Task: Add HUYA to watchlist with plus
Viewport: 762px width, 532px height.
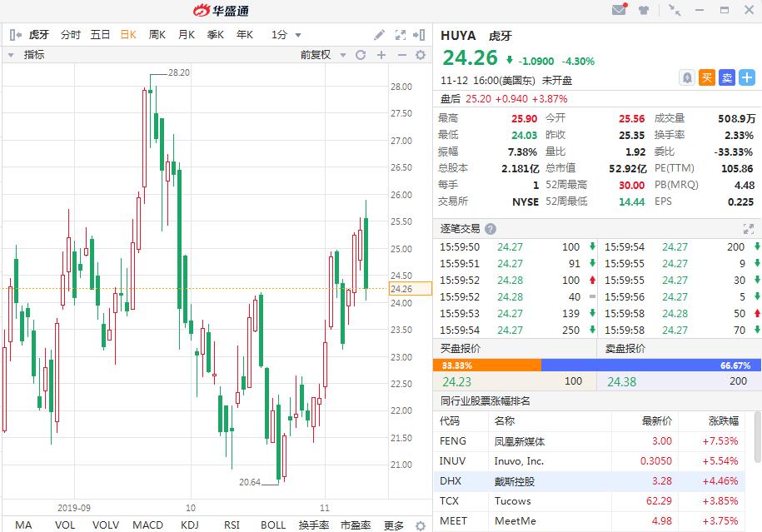Action: coord(746,77)
